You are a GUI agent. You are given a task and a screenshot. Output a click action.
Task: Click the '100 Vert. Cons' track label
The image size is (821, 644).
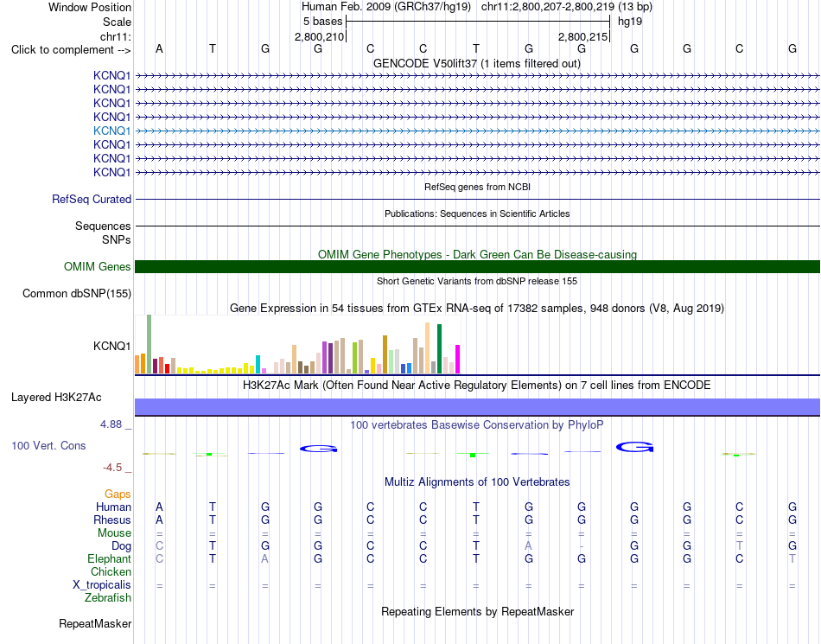[x=48, y=445]
